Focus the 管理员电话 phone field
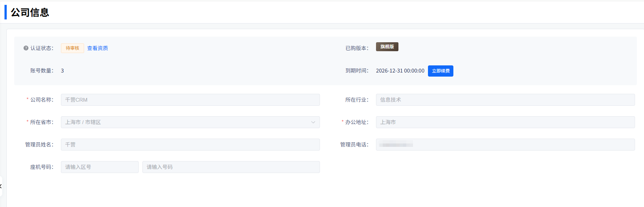The width and height of the screenshot is (644, 207). coord(505,145)
